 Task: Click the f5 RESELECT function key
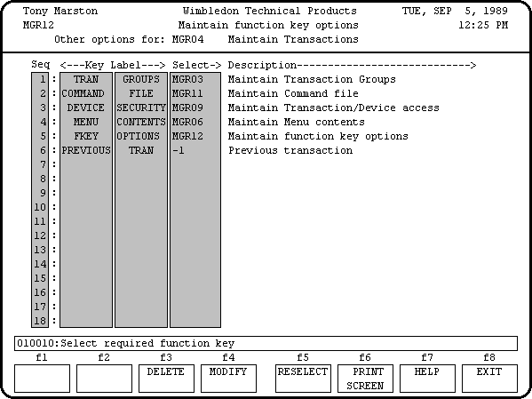coord(303,379)
